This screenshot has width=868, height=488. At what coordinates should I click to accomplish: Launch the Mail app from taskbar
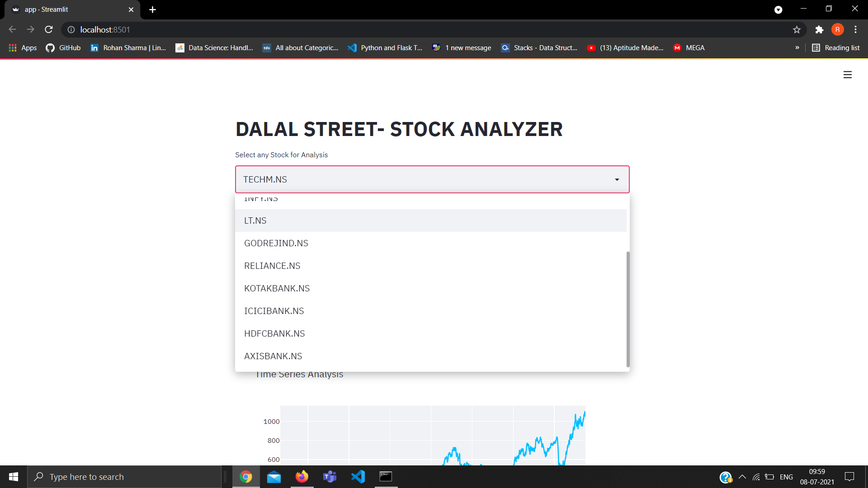[x=274, y=477]
